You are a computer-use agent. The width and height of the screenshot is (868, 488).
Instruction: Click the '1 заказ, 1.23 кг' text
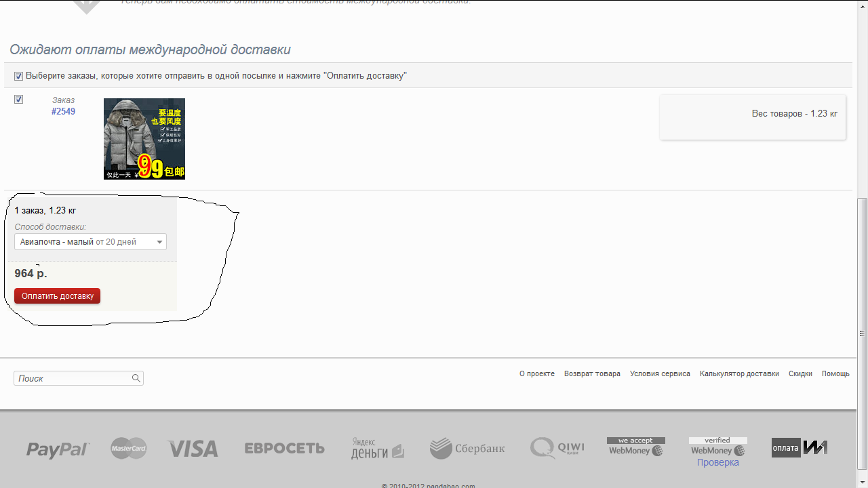coord(45,211)
